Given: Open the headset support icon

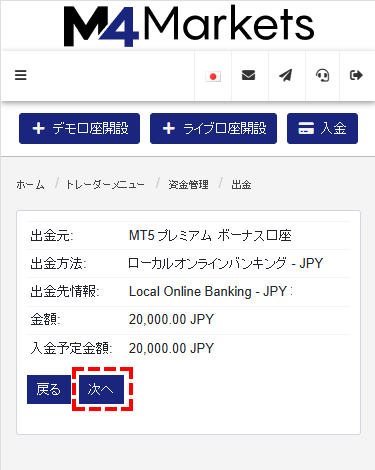Looking at the screenshot, I should tap(323, 75).
